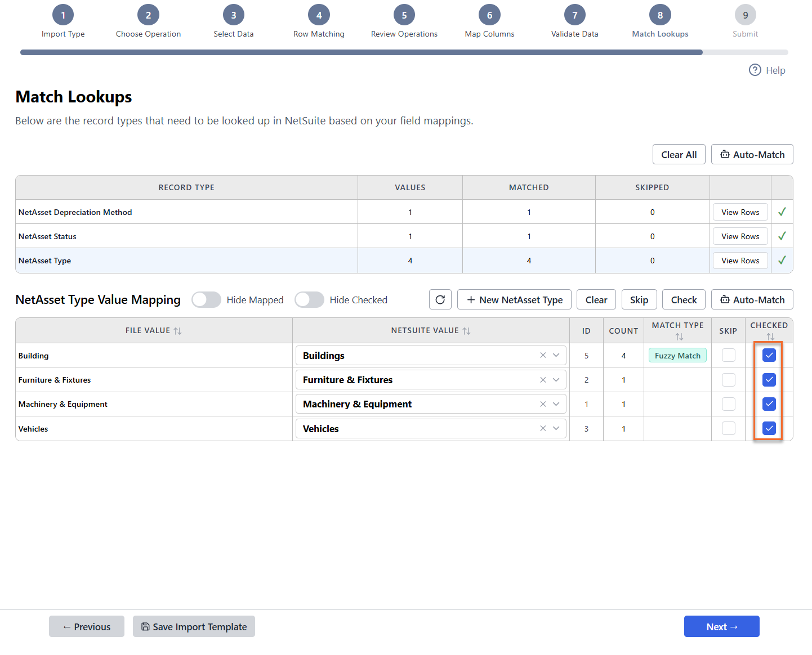
Task: Clear the Buildings NetSuite value (x icon)
Action: (543, 355)
